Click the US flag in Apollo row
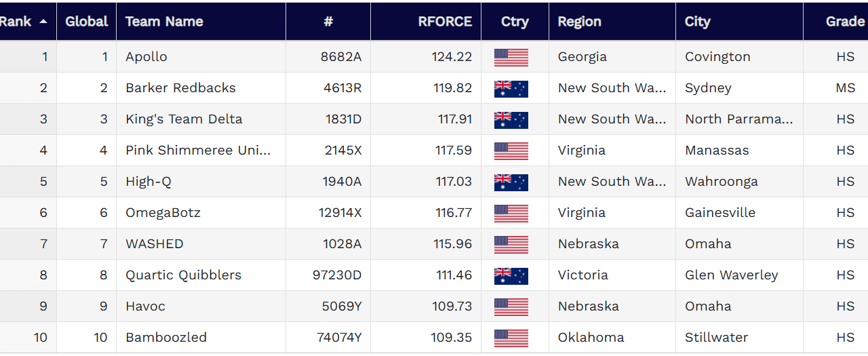 (511, 57)
